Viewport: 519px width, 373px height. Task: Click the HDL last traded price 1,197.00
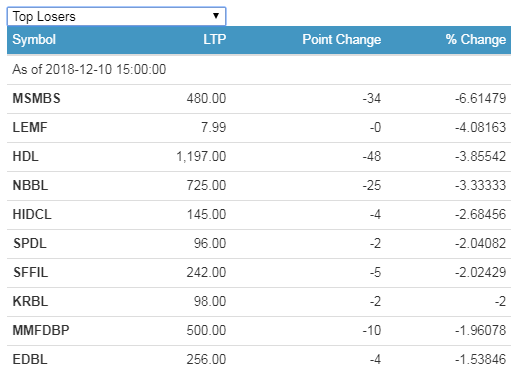point(201,156)
